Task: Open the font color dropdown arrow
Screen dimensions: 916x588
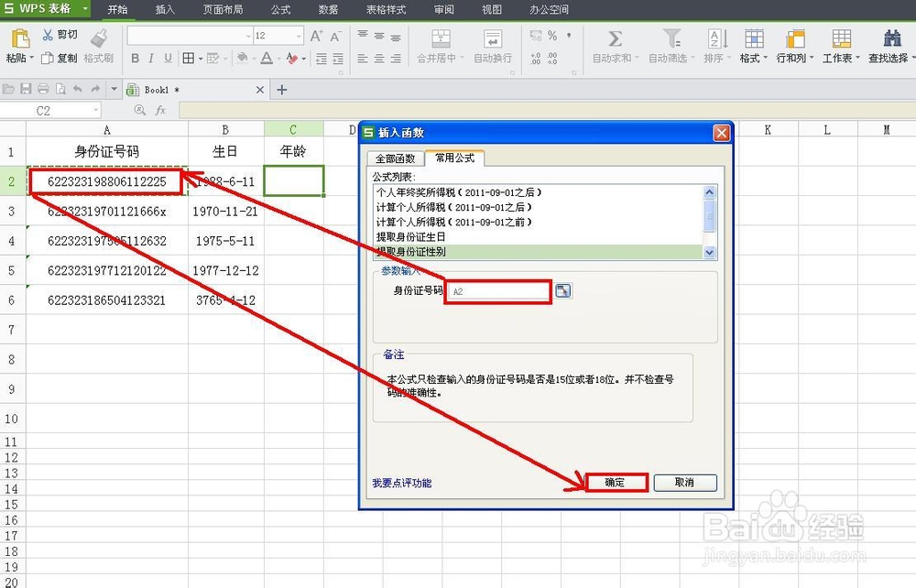Action: (x=281, y=58)
